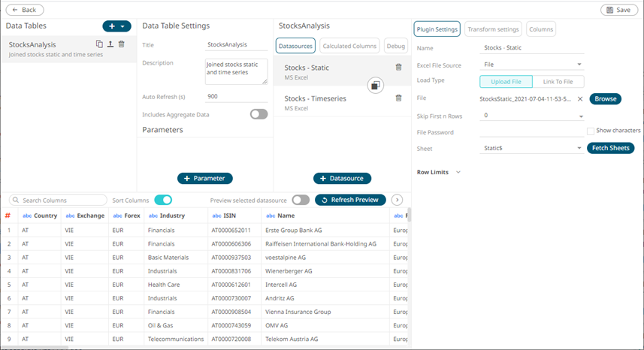
Task: Open the Sheet dropdown showing Static$
Action: 533,148
